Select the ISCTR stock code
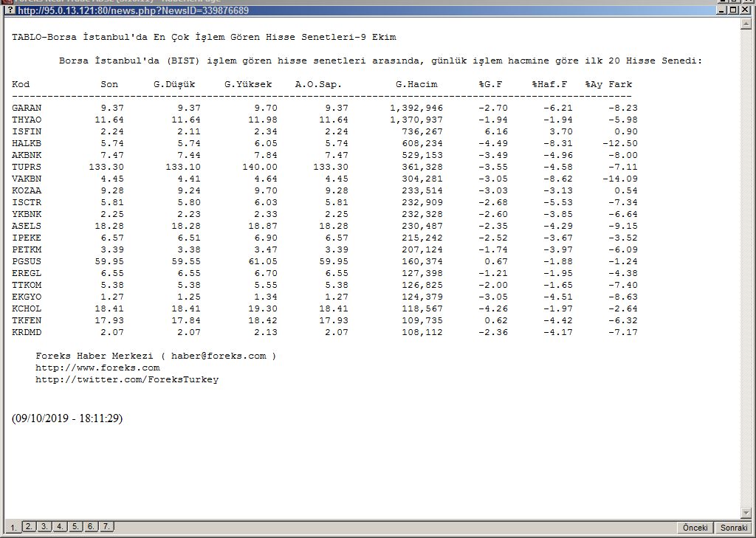756x538 pixels. pyautogui.click(x=27, y=202)
